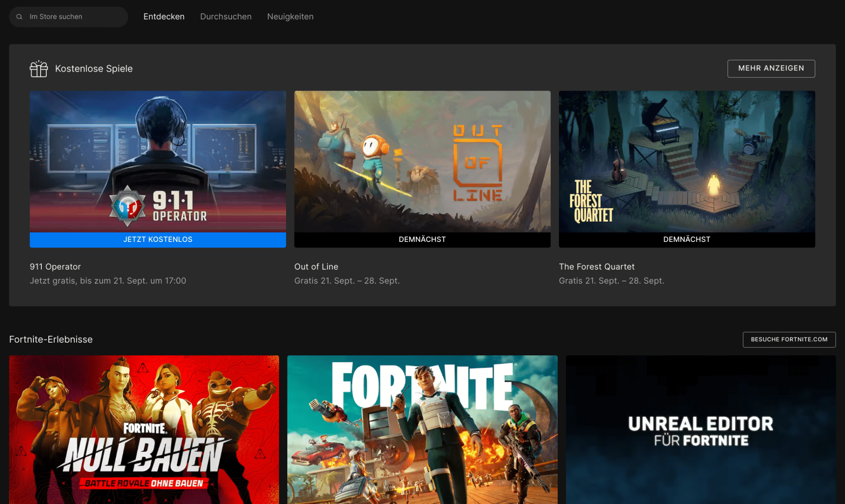The height and width of the screenshot is (504, 845).
Task: Click the '911 Operator' title text
Action: 55,267
